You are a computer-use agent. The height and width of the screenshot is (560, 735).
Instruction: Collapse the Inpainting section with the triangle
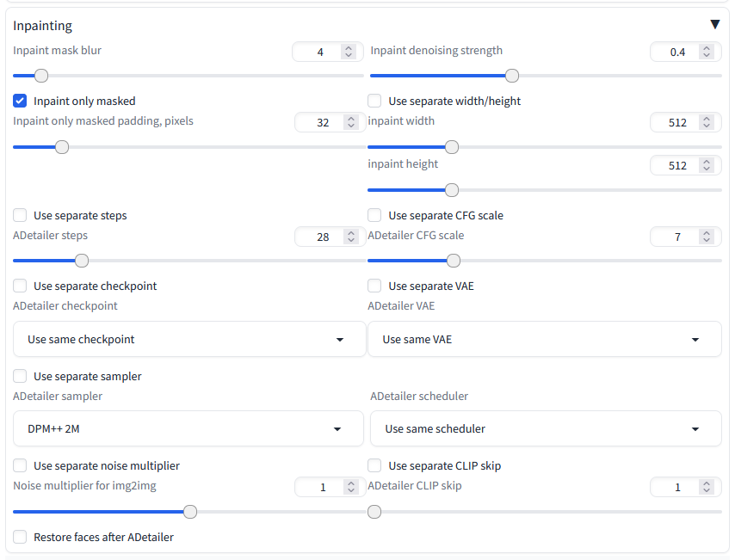click(x=714, y=24)
